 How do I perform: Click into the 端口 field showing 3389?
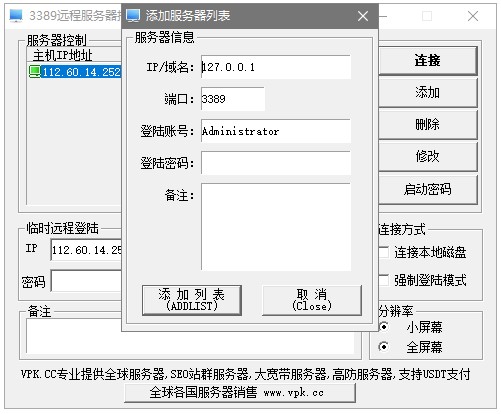[x=233, y=99]
